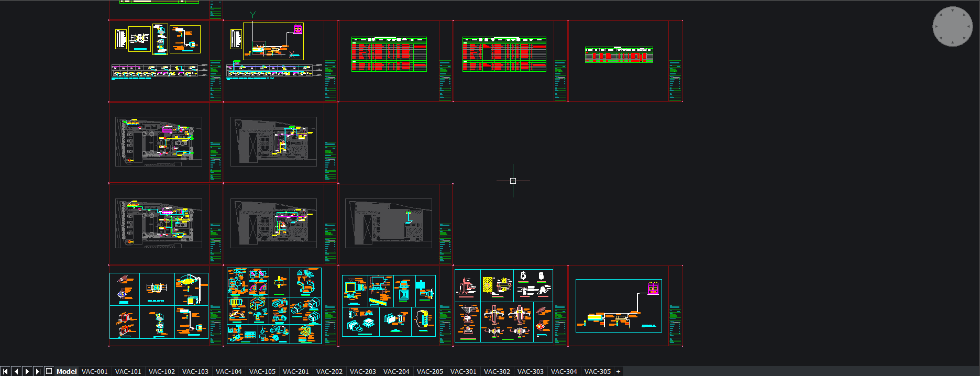Go to the previous layout tab
Viewport: 980px width, 376px height.
click(x=16, y=371)
